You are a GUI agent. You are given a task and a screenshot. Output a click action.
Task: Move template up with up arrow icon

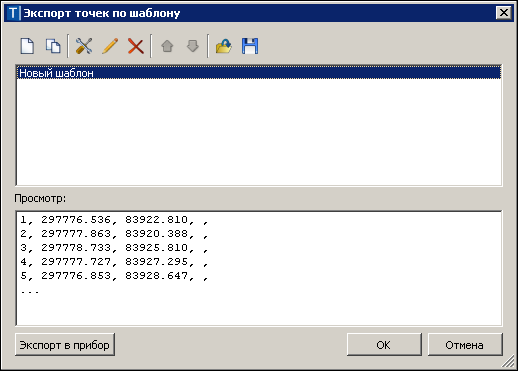[167, 46]
